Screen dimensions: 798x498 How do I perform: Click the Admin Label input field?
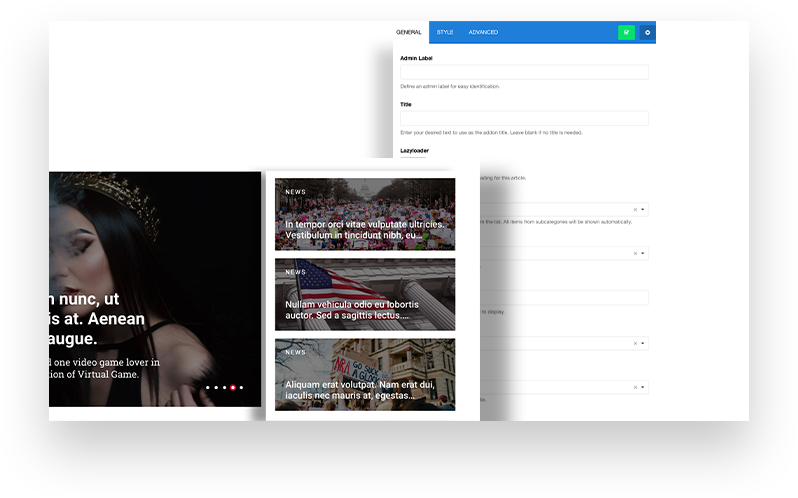click(524, 72)
